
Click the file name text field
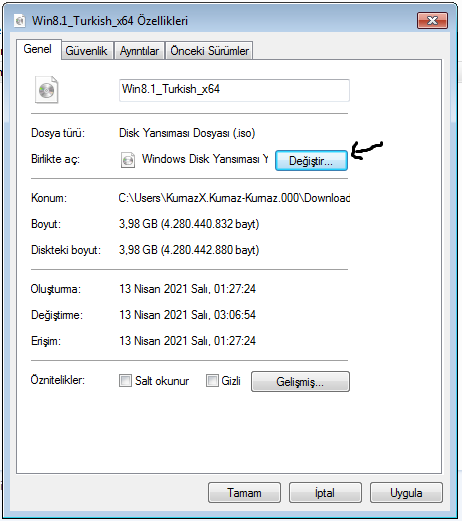tap(234, 90)
